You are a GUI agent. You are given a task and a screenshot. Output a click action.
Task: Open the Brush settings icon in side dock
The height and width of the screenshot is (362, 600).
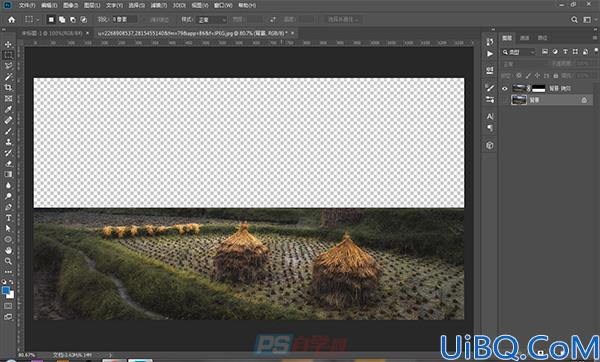(x=490, y=88)
